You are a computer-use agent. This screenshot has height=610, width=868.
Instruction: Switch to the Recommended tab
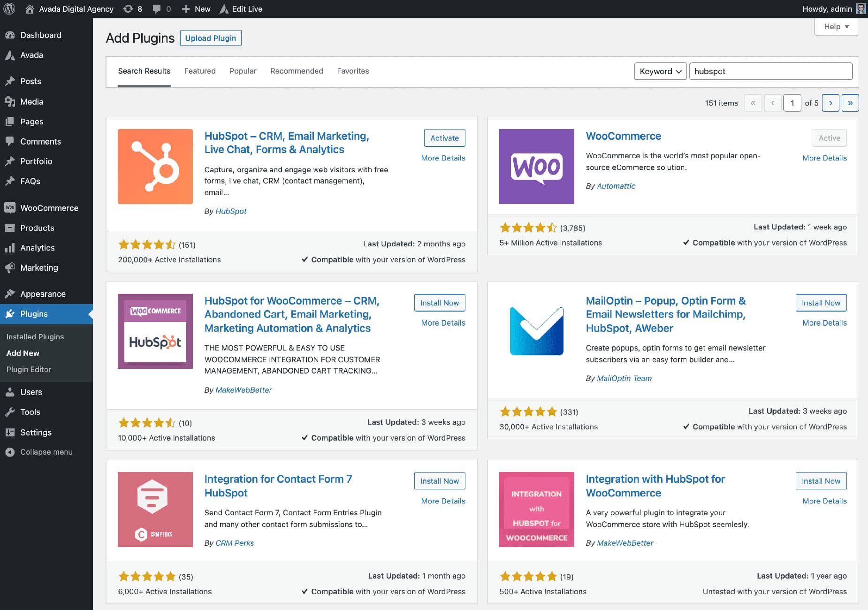tap(297, 71)
